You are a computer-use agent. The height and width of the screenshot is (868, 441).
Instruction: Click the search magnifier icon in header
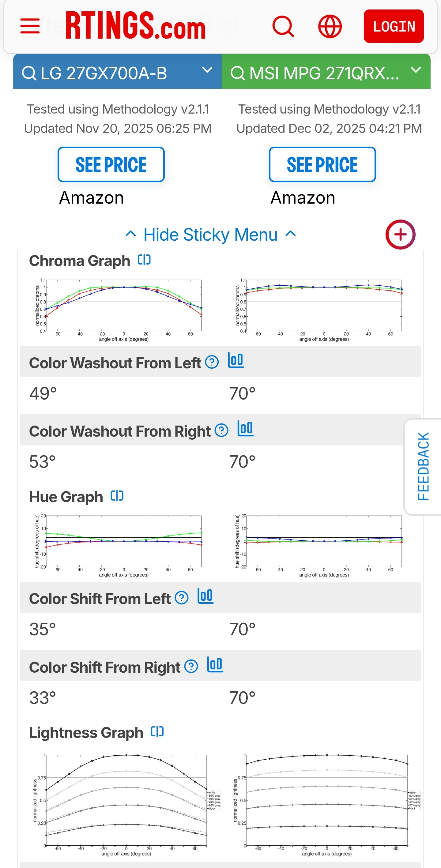(283, 26)
